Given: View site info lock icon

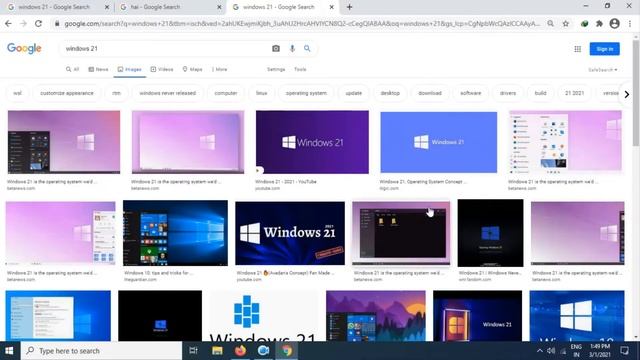Looking at the screenshot, I should coord(57,24).
